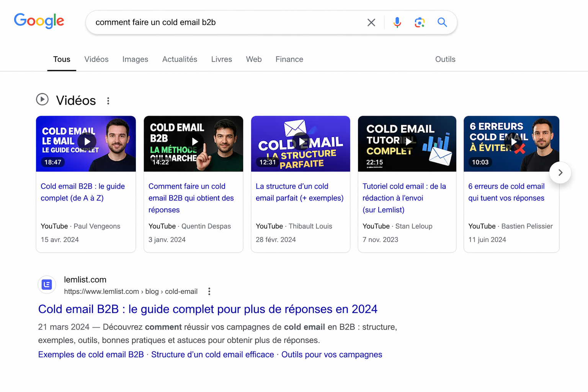The width and height of the screenshot is (588, 392).
Task: Click lemlist.com site favicon
Action: [x=47, y=285]
